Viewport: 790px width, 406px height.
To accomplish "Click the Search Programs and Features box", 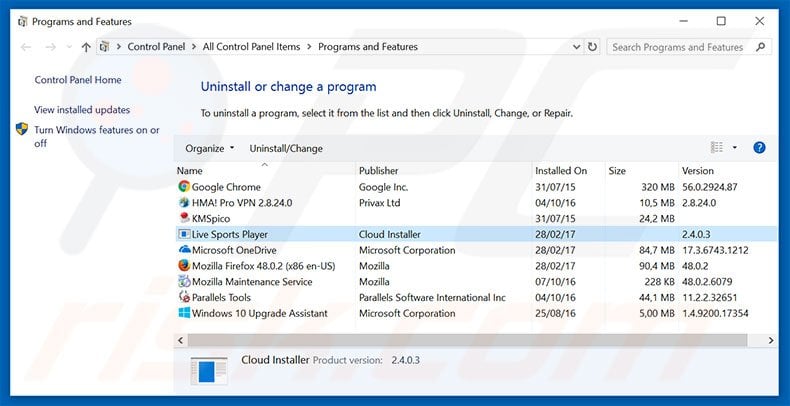I will click(x=680, y=47).
